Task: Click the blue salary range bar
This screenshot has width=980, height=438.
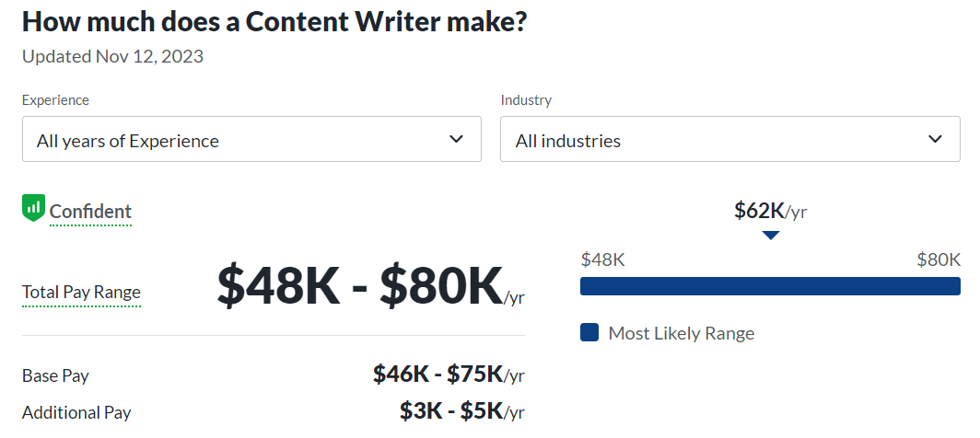Action: 770,286
